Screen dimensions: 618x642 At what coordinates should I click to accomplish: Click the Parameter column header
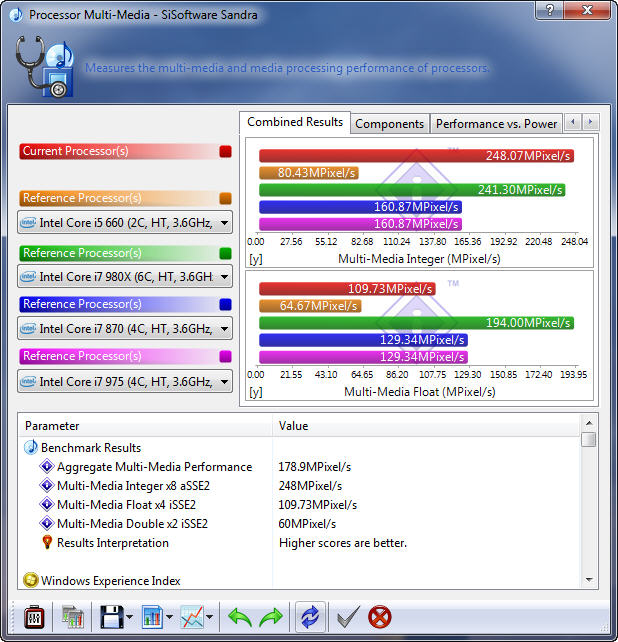(x=145, y=426)
